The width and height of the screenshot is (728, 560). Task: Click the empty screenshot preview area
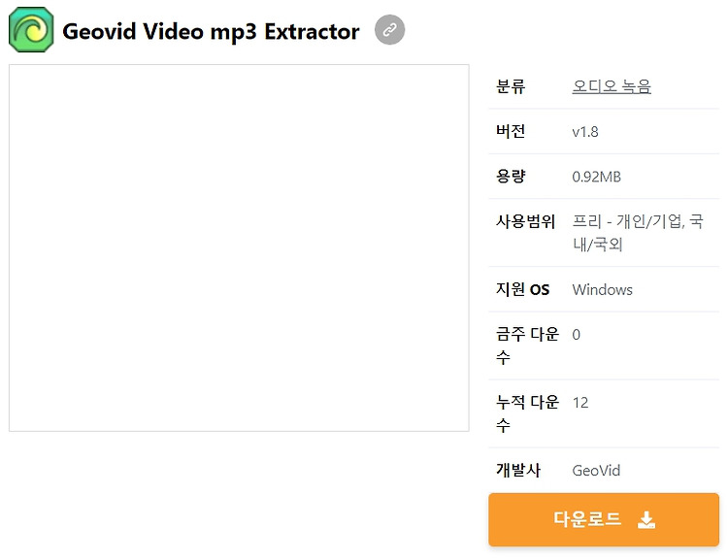tap(239, 247)
